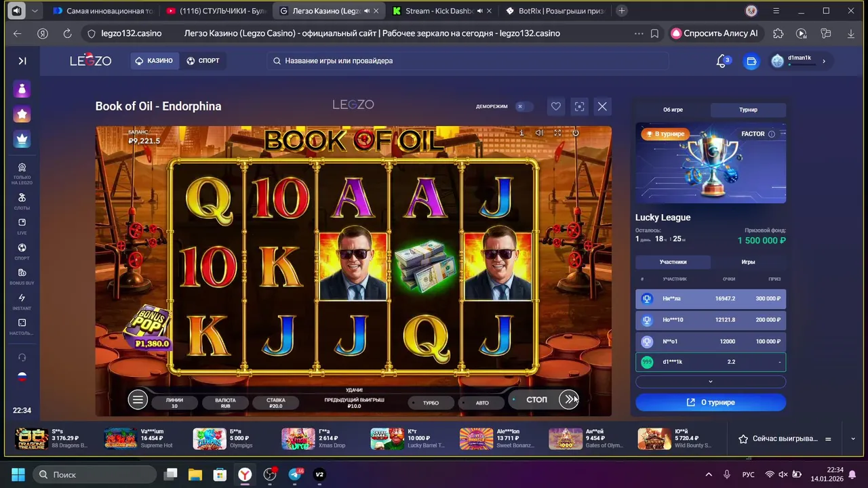Close the Book of Oil game panel

[x=602, y=106]
